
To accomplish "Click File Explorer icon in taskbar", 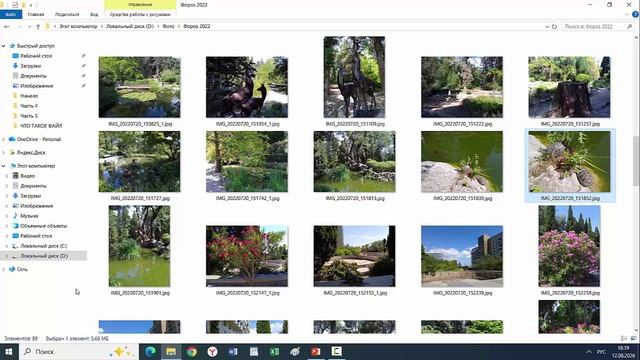I will [x=171, y=351].
